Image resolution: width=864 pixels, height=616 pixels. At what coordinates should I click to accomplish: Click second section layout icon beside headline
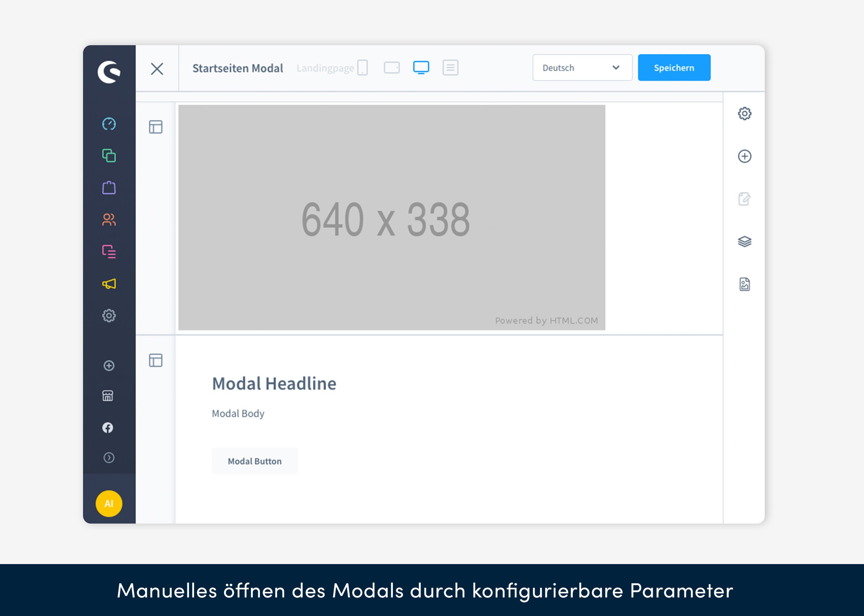point(156,360)
